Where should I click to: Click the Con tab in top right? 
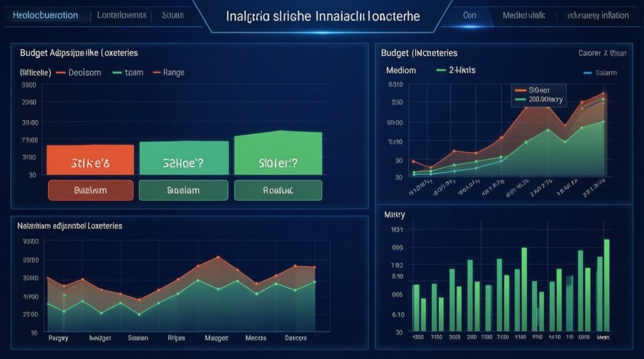click(469, 15)
